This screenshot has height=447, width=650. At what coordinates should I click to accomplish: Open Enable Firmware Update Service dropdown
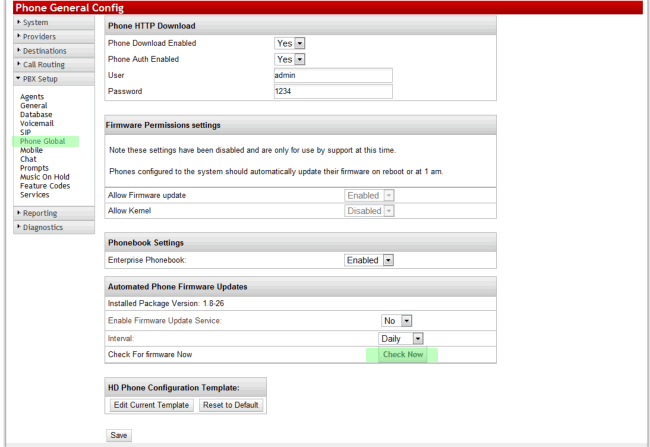point(396,321)
